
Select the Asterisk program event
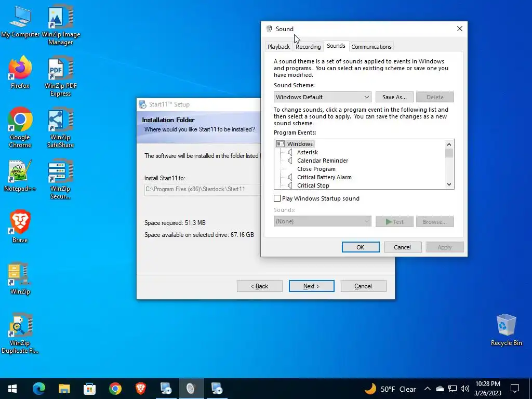(x=308, y=152)
